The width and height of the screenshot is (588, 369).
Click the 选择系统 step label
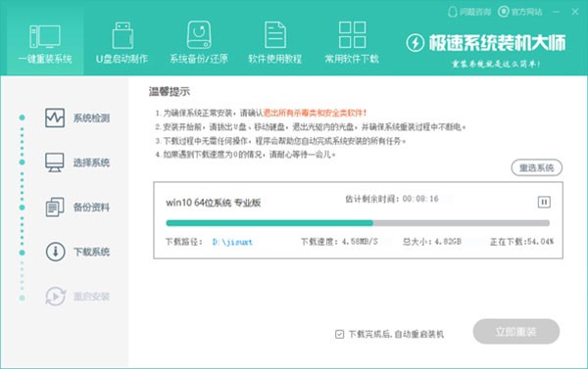click(91, 162)
